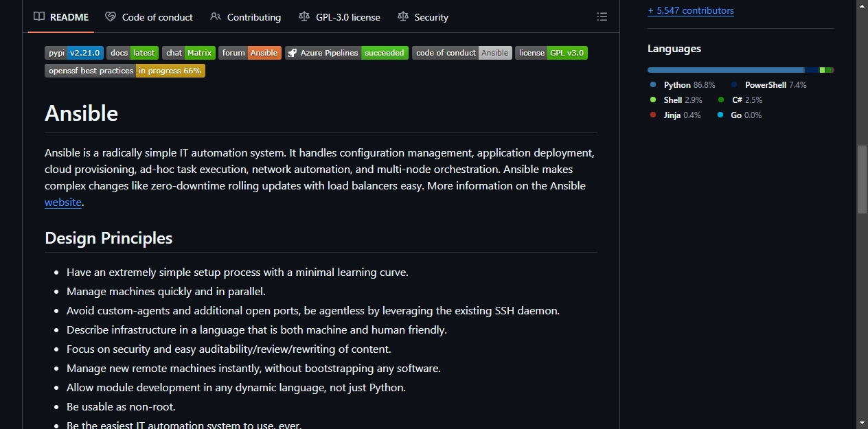868x429 pixels.
Task: Click the README book icon
Action: coord(39,17)
